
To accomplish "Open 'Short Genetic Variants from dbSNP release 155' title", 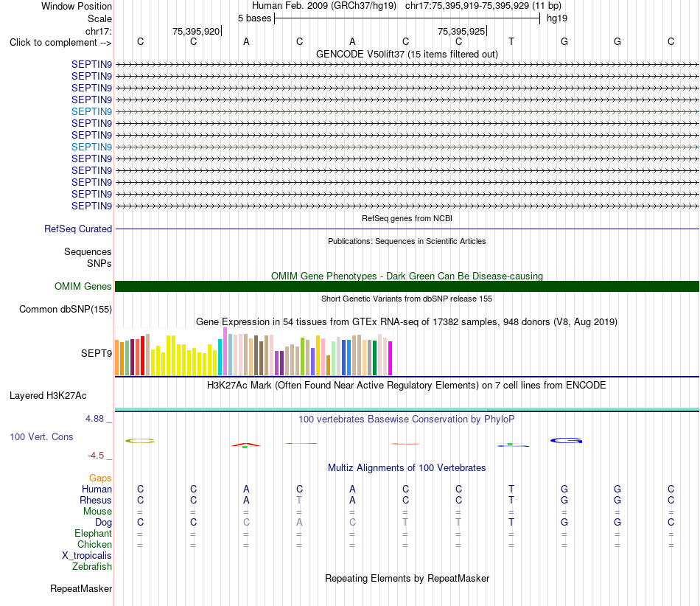I will pos(407,299).
